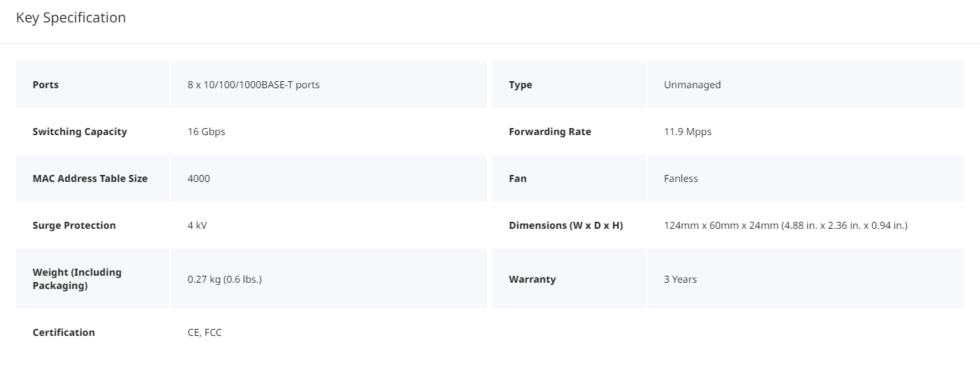Click the Unmanaged value text

(692, 85)
